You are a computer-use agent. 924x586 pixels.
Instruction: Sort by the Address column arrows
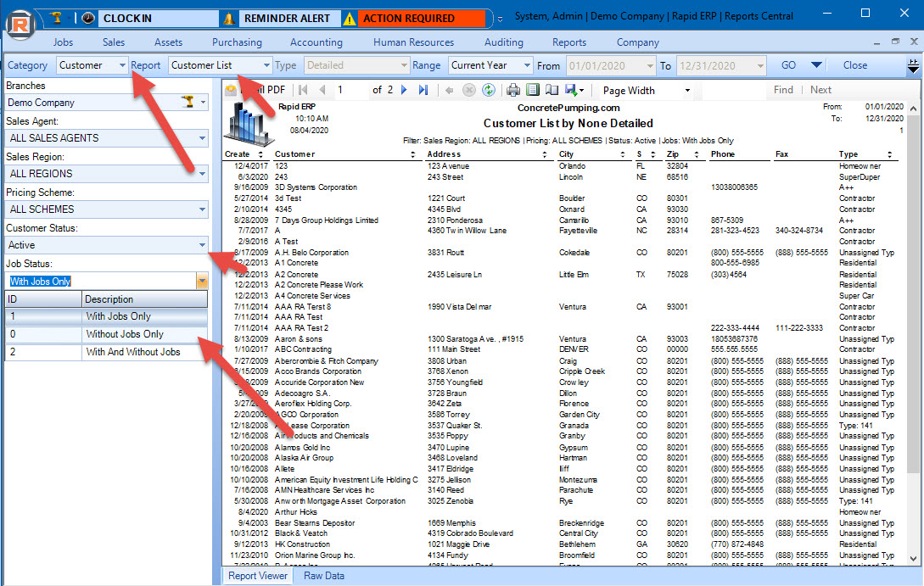pos(545,154)
